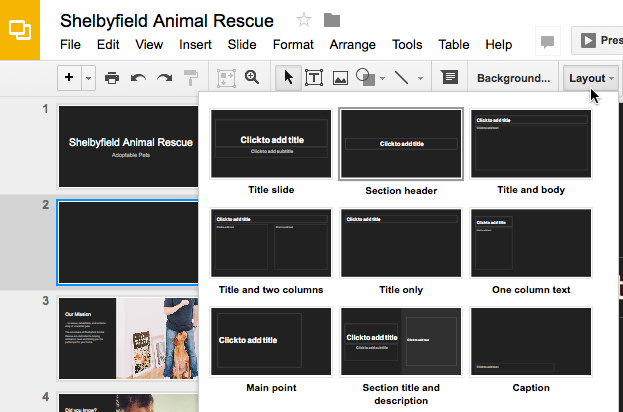This screenshot has width=623, height=412.
Task: Select the Text box tool
Action: coord(314,77)
